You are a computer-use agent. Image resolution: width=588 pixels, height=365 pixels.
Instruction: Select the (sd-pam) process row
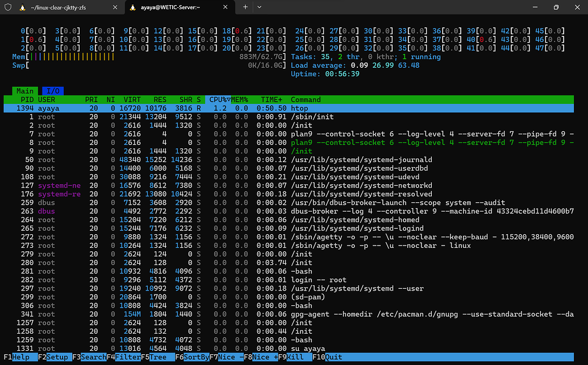point(289,297)
